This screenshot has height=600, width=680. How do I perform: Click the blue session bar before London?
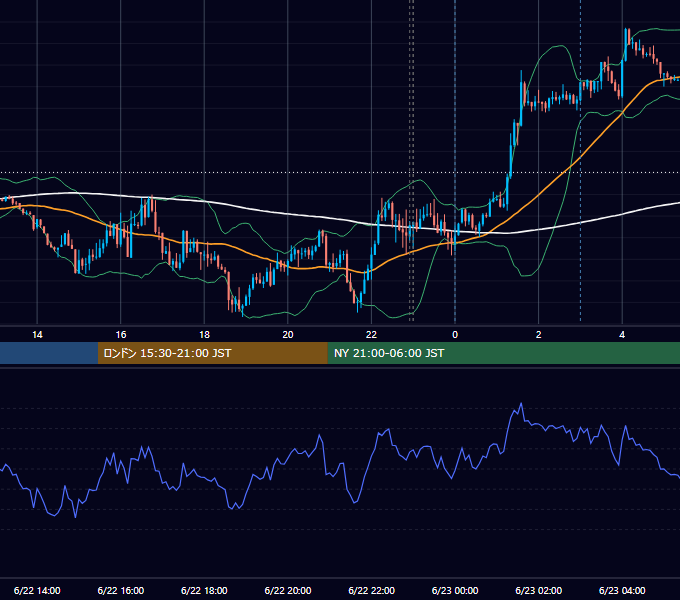pos(49,353)
